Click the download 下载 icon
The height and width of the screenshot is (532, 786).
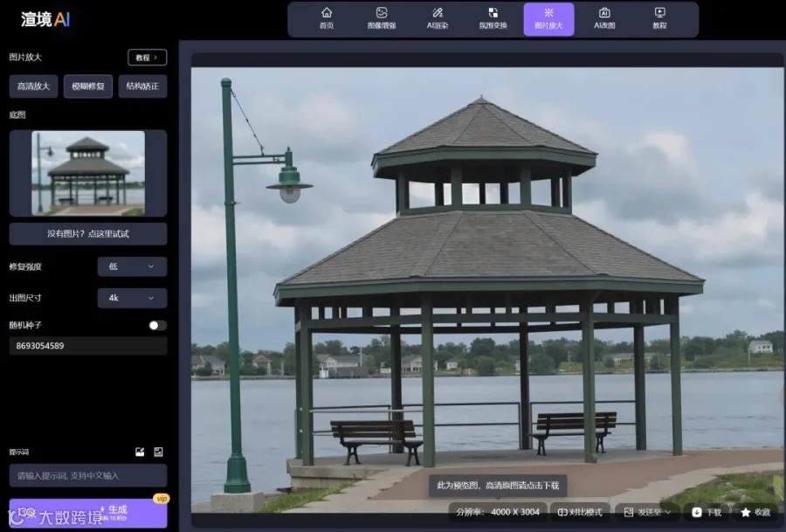[697, 512]
